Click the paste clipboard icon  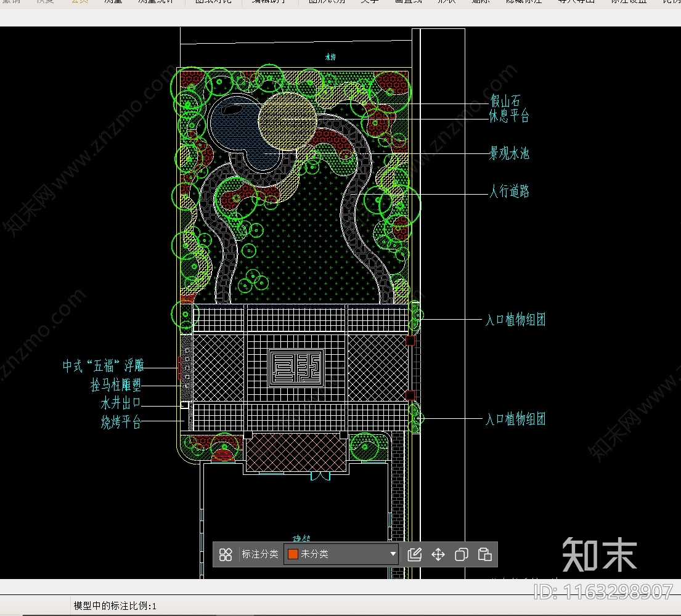tap(484, 554)
